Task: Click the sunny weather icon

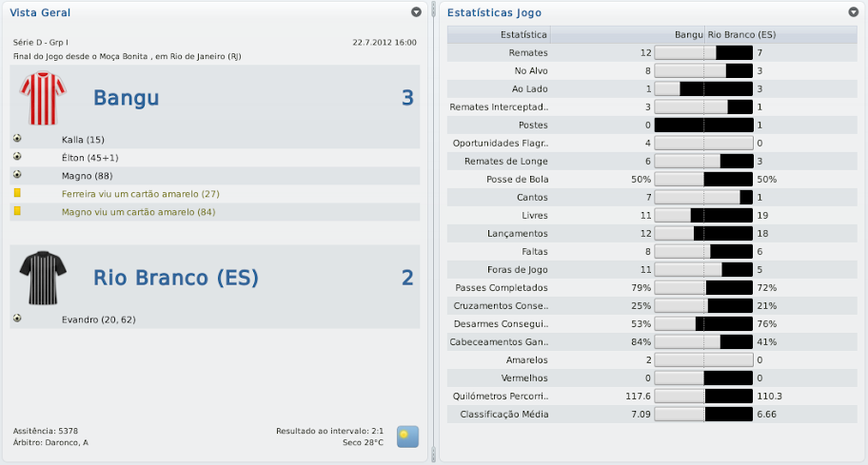Action: [x=407, y=436]
